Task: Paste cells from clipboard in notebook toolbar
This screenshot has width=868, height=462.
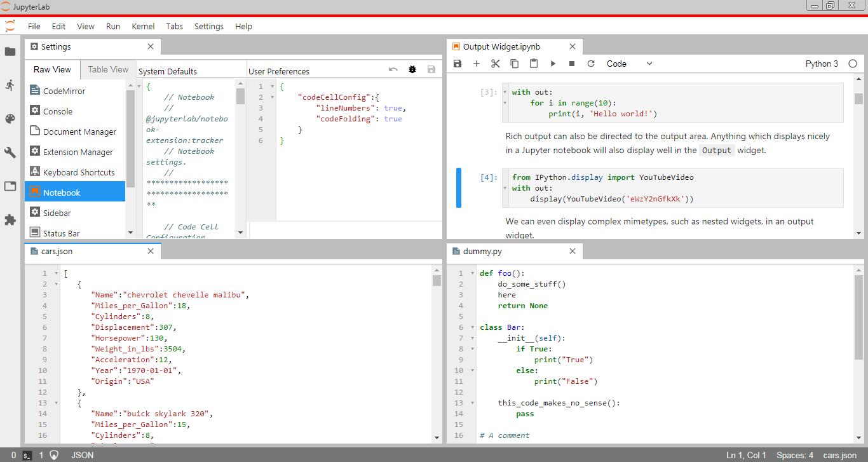Action: click(x=534, y=64)
